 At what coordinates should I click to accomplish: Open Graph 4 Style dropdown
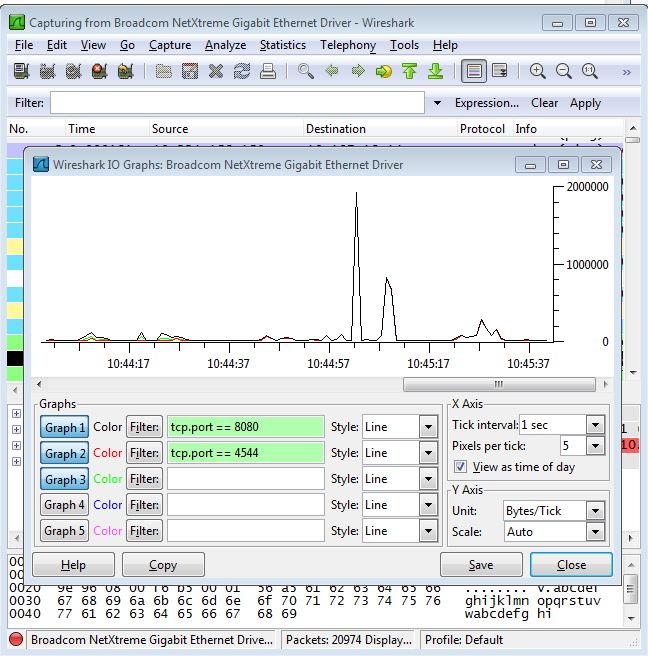[x=428, y=505]
